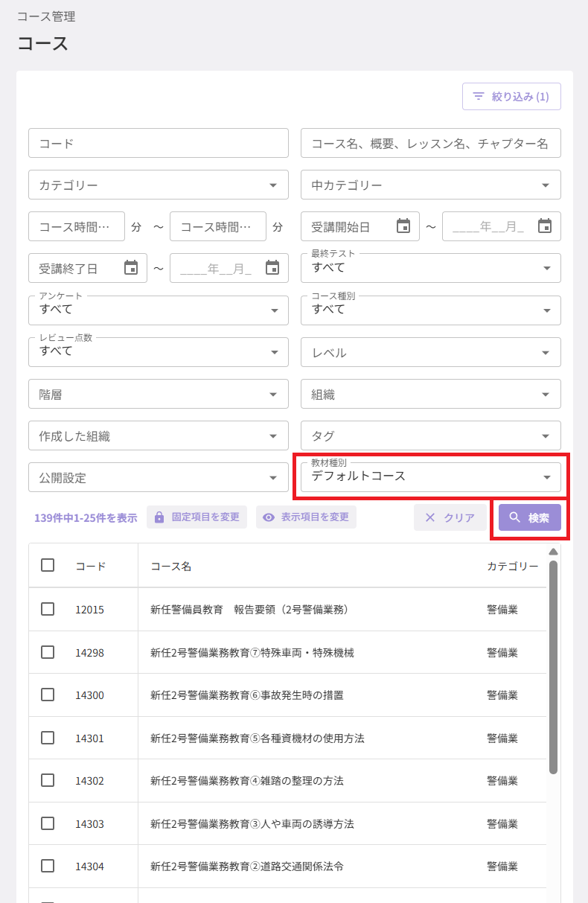Check the checkbox for course 14300

48,695
